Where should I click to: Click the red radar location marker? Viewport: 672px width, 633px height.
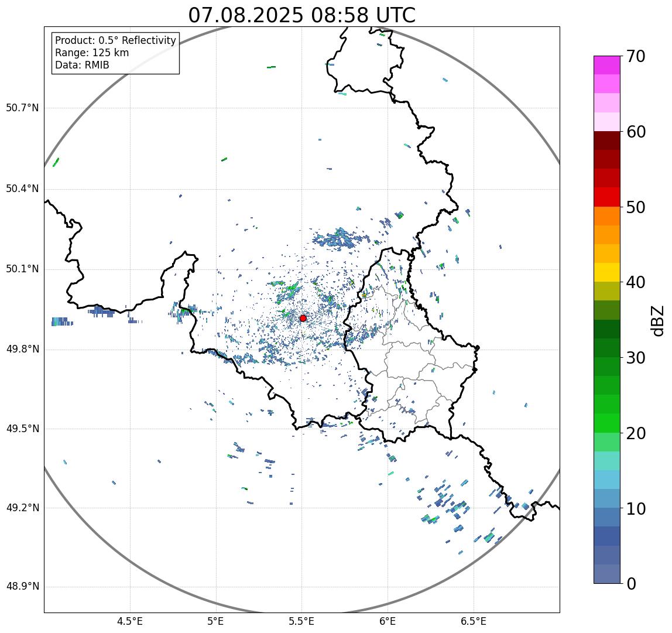pos(303,318)
